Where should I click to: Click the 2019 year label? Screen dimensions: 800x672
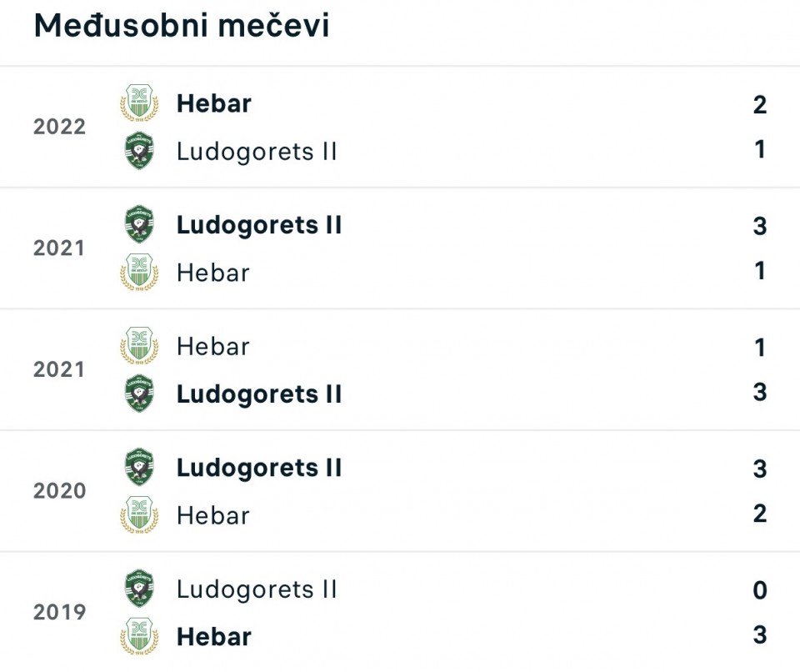(59, 612)
